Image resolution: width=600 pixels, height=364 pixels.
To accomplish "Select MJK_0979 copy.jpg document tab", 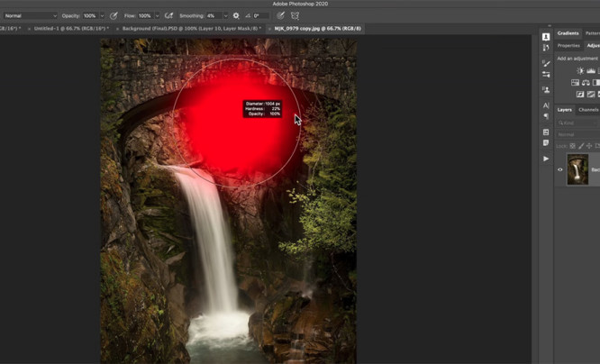I will click(318, 28).
